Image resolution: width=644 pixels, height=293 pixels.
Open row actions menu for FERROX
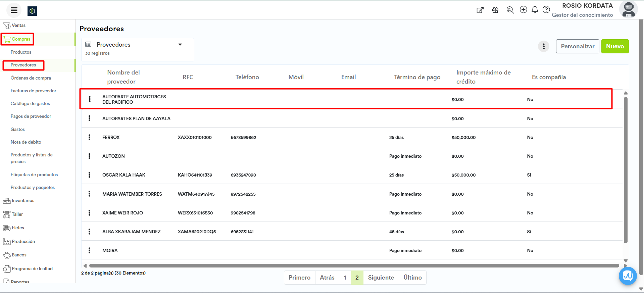[x=89, y=137]
